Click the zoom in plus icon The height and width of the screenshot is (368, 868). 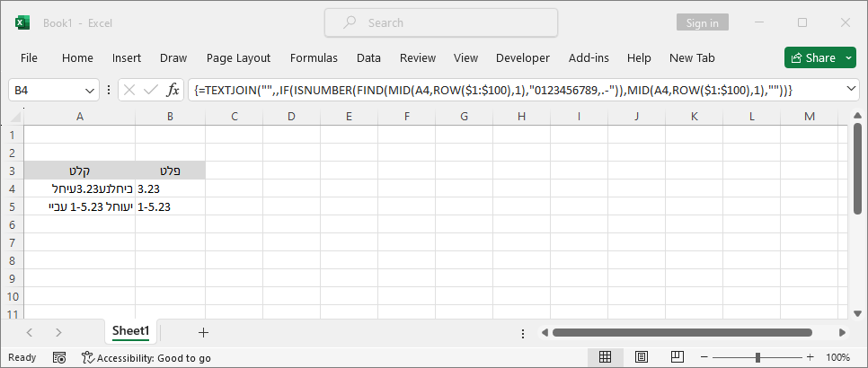811,357
